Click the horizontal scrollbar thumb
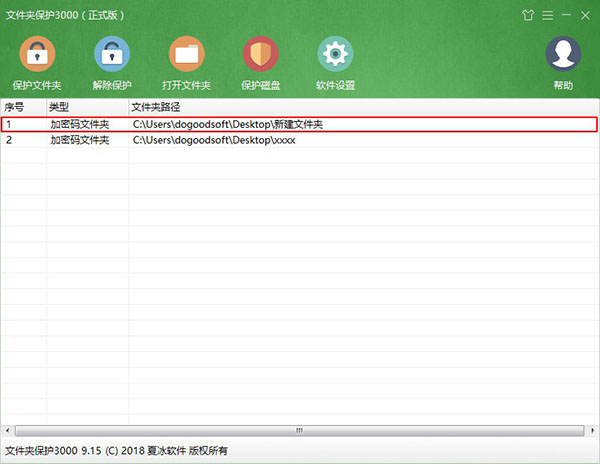The width and height of the screenshot is (600, 464). (x=296, y=430)
